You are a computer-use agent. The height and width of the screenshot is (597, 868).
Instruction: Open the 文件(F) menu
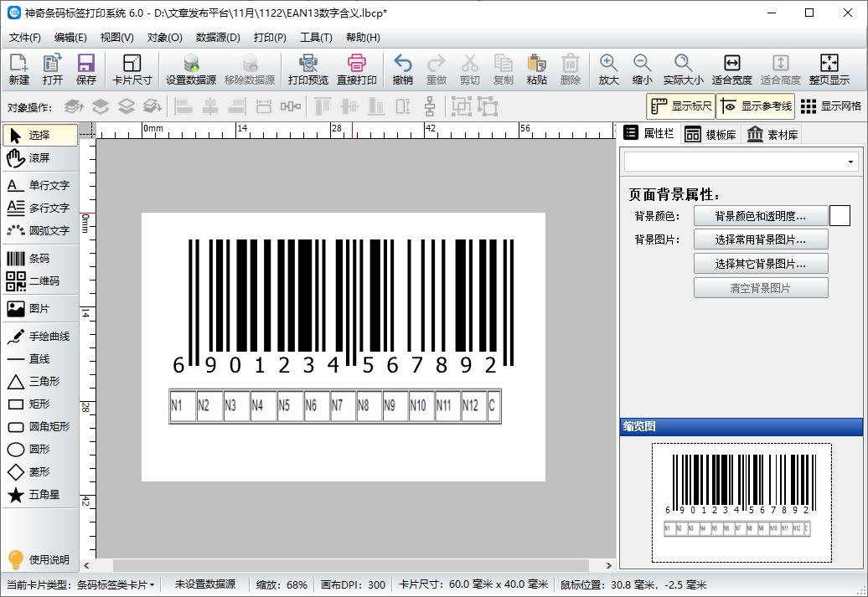coord(25,38)
